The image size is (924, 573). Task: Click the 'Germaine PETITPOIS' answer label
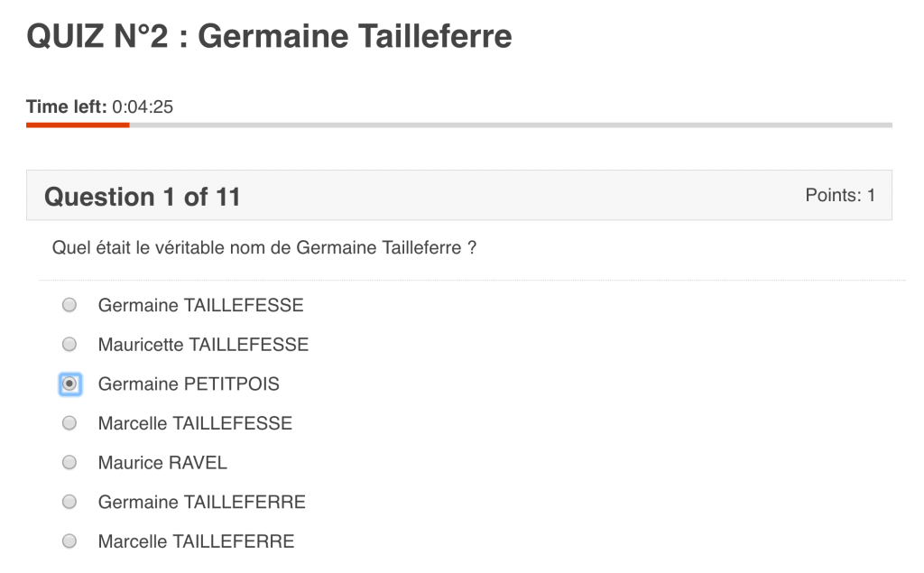tap(189, 384)
